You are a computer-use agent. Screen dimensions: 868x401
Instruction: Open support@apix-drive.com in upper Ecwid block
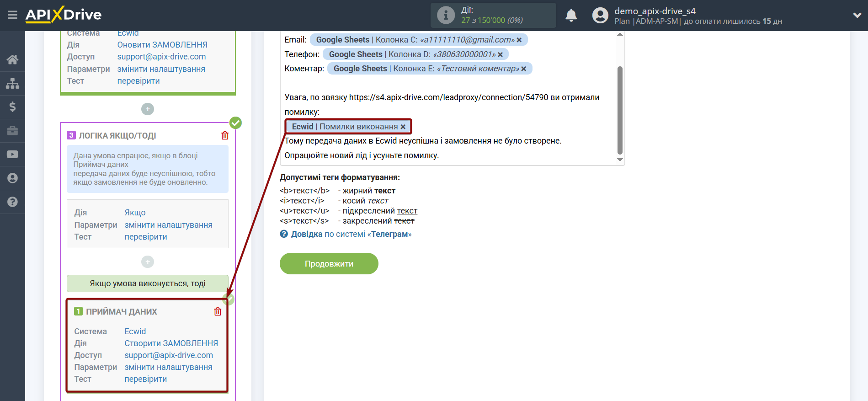click(x=161, y=57)
